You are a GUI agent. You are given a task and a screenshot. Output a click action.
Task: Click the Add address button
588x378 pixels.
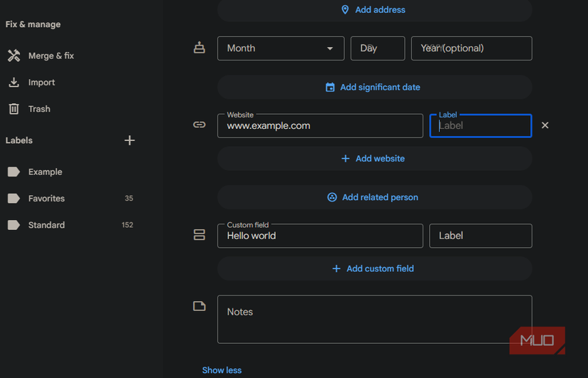point(374,10)
